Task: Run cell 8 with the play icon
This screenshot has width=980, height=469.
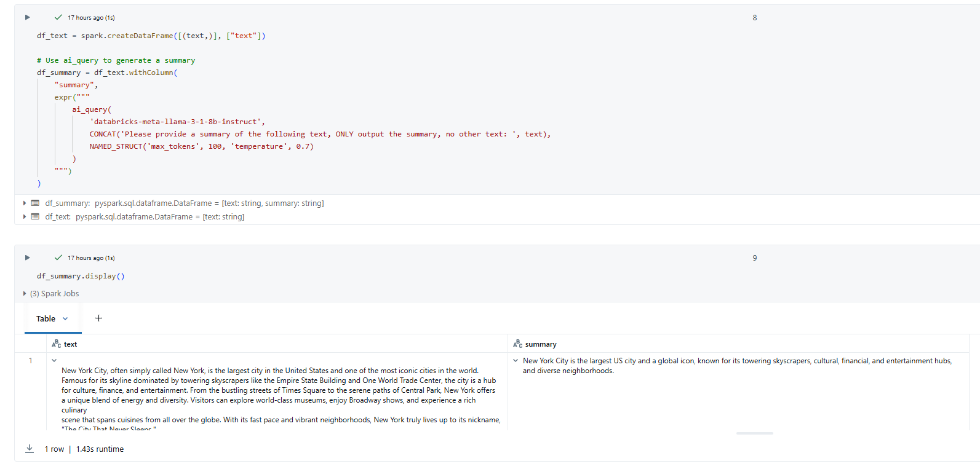Action: pos(27,17)
